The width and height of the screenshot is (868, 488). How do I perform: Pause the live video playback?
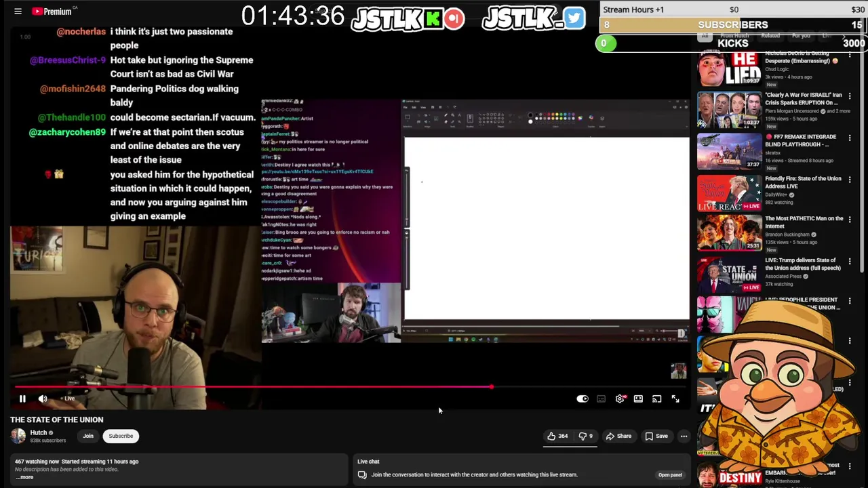click(22, 399)
